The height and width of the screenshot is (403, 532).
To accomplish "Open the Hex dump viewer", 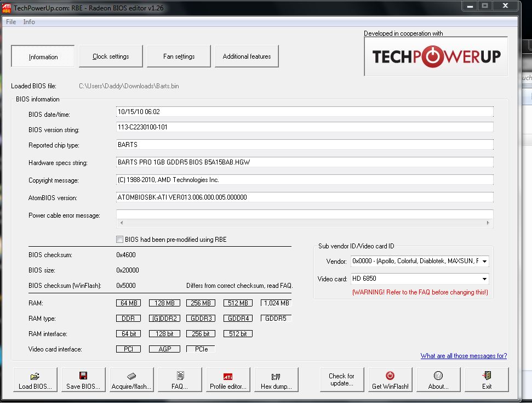I will (x=276, y=379).
